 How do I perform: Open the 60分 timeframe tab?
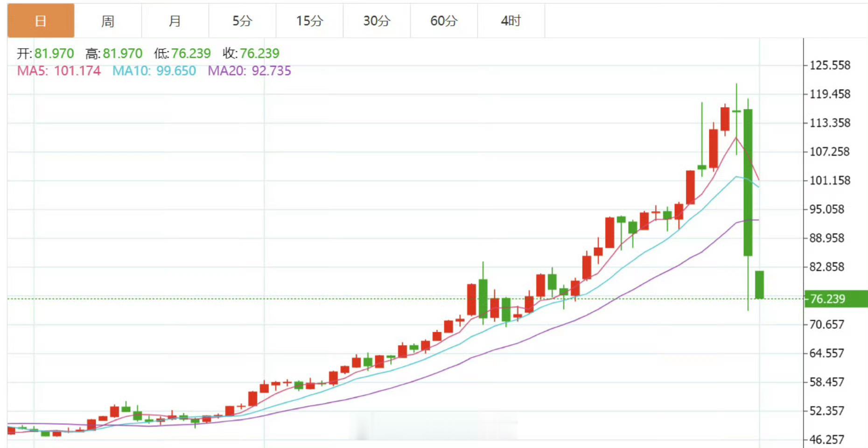tap(444, 21)
